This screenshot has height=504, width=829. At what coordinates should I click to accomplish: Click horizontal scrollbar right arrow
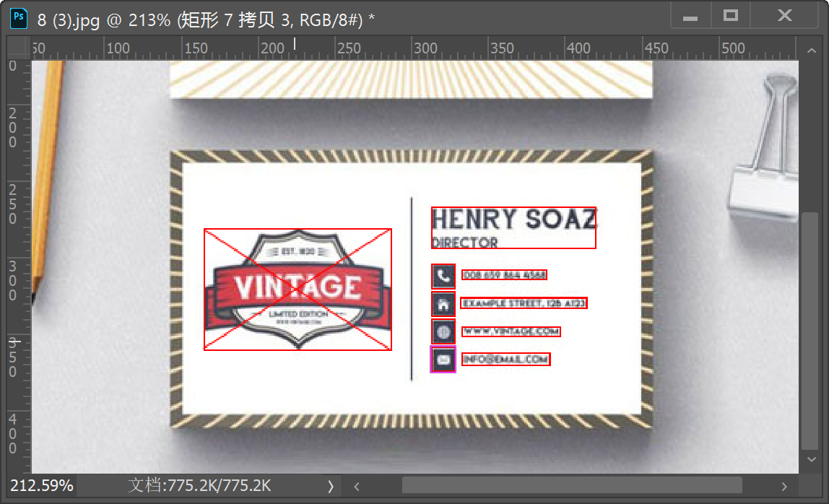click(784, 487)
